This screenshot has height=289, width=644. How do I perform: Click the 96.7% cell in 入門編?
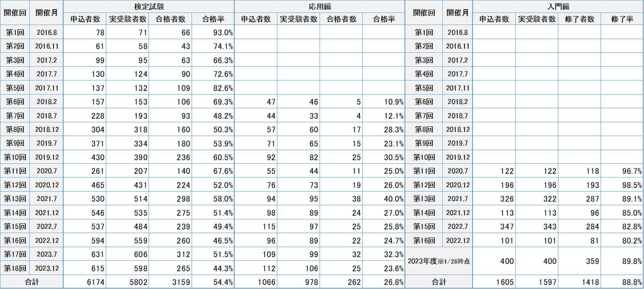tap(622, 171)
